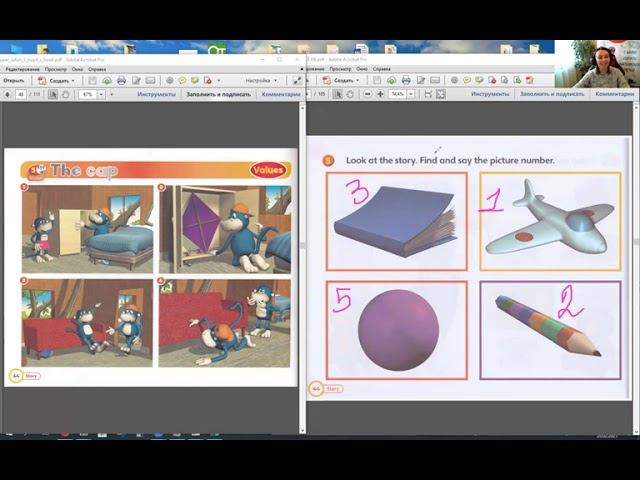Click the gear settings icon in left window
Viewport: 640px width, 480px height.
point(170,80)
